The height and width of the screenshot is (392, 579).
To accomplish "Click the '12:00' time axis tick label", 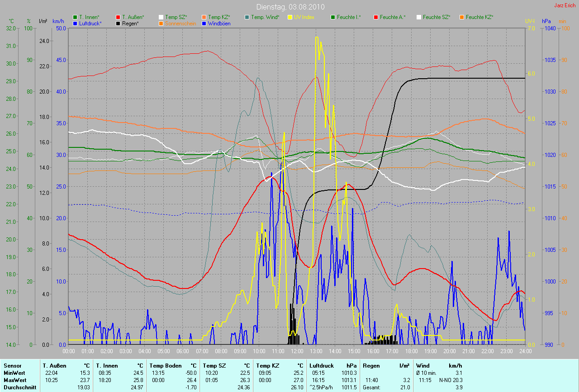I will [297, 351].
